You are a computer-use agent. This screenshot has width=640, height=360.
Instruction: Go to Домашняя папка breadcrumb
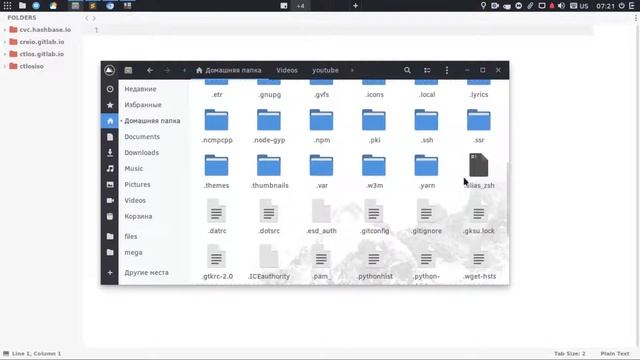pyautogui.click(x=229, y=70)
